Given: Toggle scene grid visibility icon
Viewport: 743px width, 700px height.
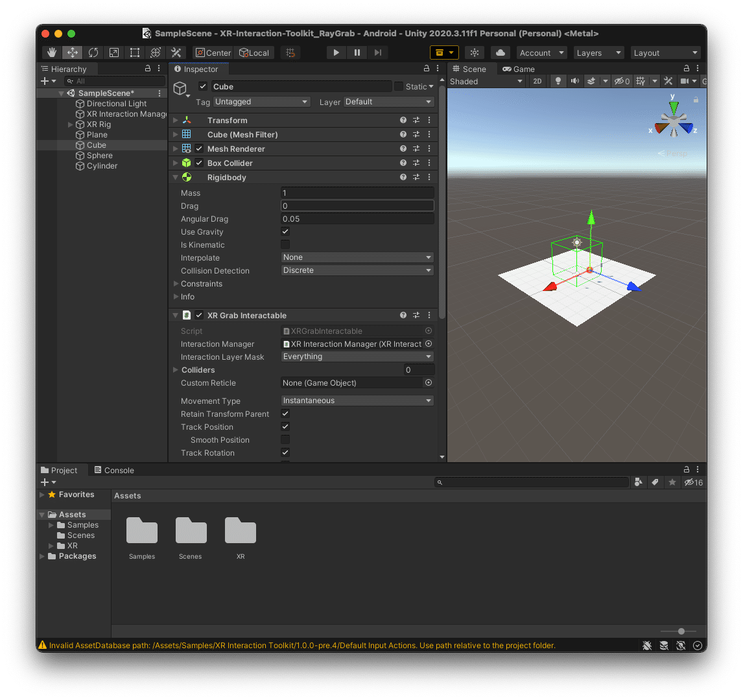Looking at the screenshot, I should coord(641,82).
